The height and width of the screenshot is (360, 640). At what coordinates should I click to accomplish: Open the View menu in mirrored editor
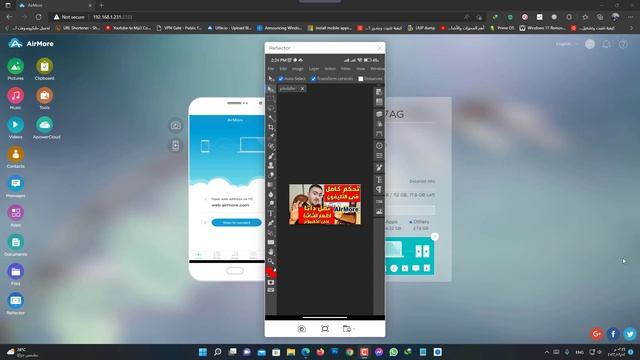tap(360, 69)
